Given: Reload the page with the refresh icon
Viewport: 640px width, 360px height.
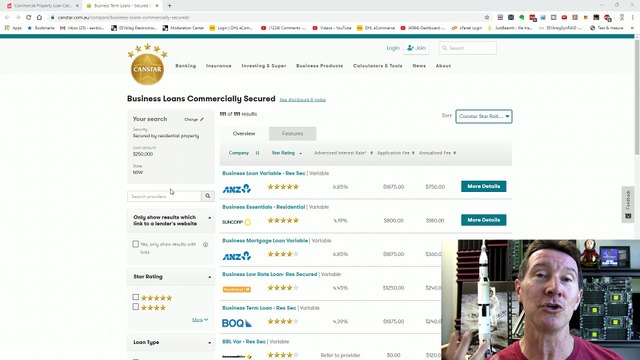Looking at the screenshot, I should tap(29, 18).
